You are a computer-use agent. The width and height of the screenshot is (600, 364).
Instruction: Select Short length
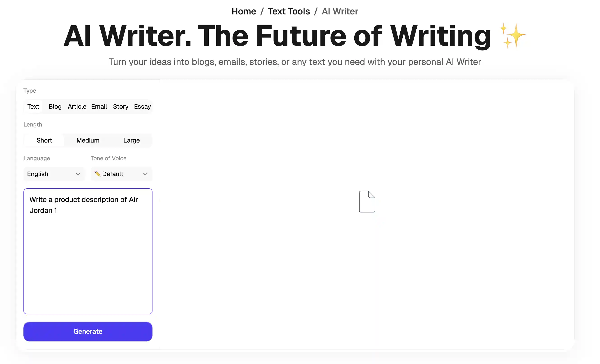pyautogui.click(x=44, y=140)
